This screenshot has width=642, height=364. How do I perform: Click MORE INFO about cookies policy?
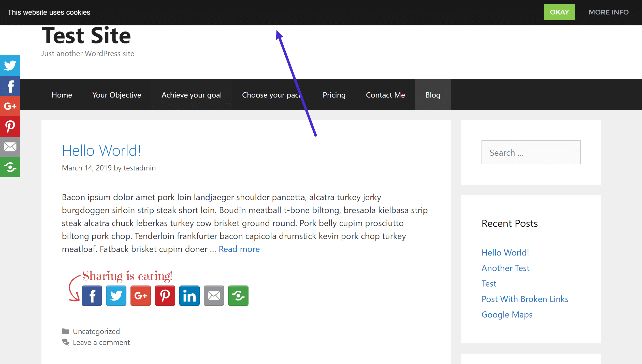click(608, 12)
